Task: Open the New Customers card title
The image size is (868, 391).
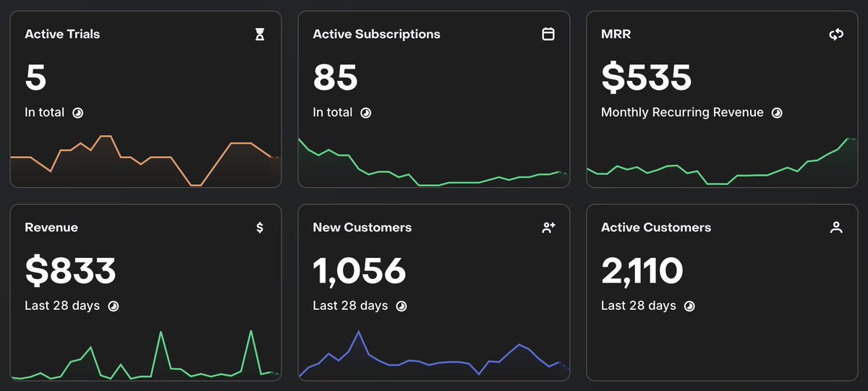Action: click(x=362, y=228)
